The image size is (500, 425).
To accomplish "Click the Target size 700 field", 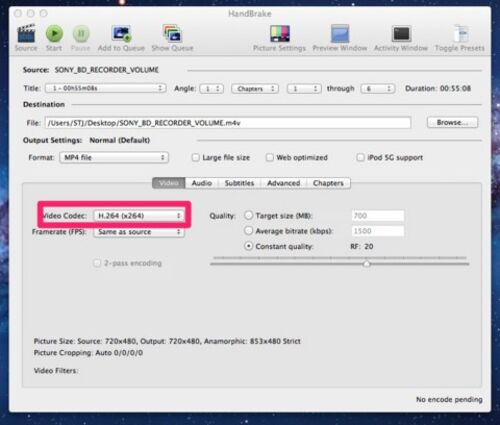I will [x=378, y=216].
